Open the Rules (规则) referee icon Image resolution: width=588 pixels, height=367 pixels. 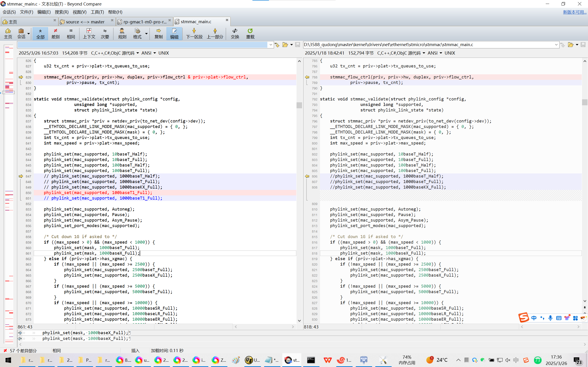coord(122,33)
